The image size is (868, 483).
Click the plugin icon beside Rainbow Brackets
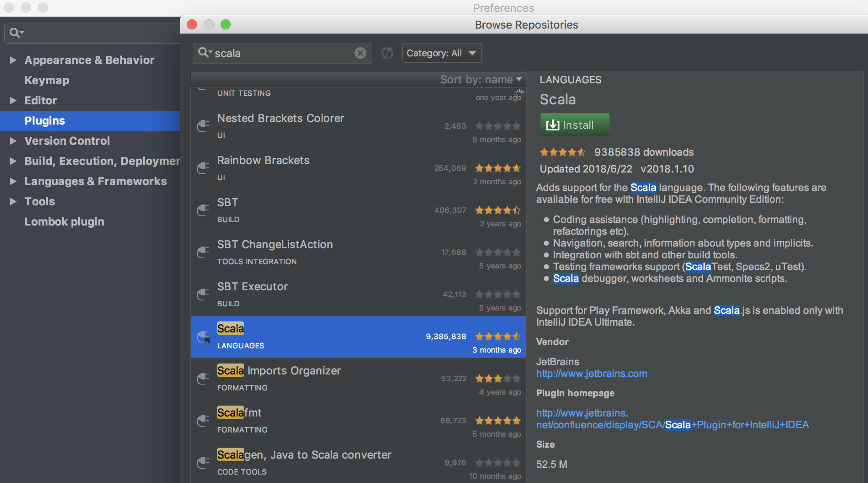pos(203,168)
